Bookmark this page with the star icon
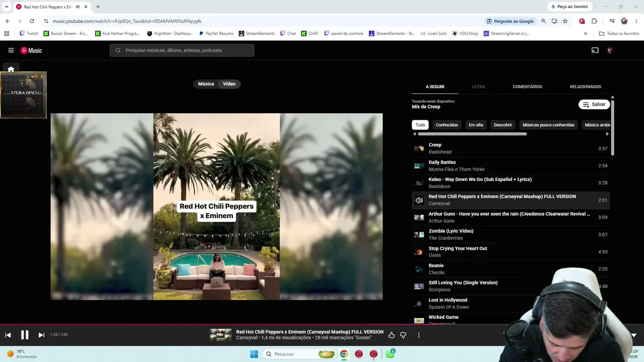 [565, 21]
